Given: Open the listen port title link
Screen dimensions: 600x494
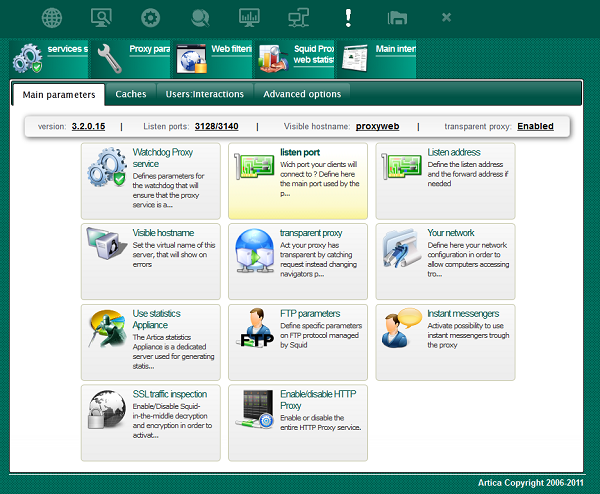Looking at the screenshot, I should (x=300, y=152).
